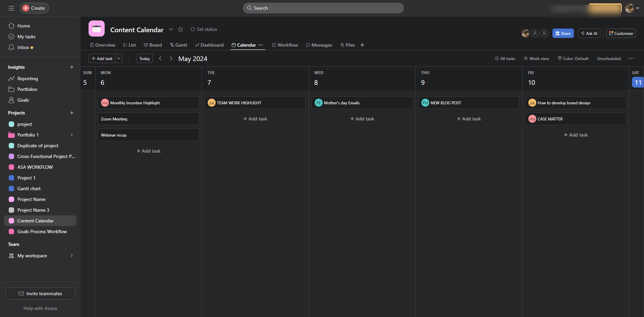The image size is (644, 317).
Task: Go to previous week arrow
Action: point(160,58)
